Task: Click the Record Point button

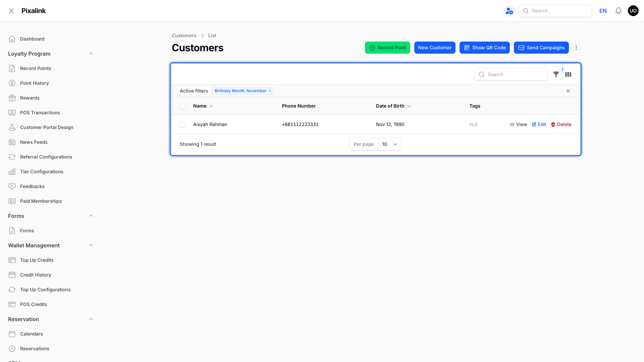Action: tap(387, 48)
